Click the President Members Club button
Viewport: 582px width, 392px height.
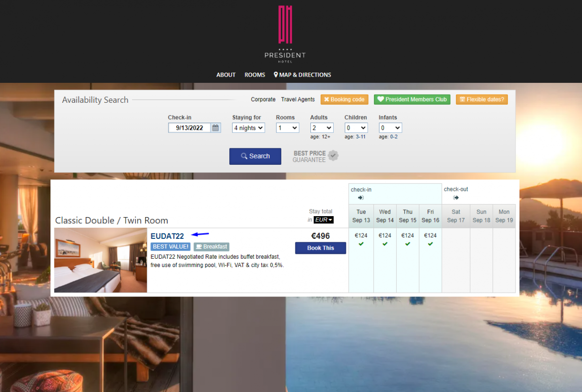pos(412,99)
